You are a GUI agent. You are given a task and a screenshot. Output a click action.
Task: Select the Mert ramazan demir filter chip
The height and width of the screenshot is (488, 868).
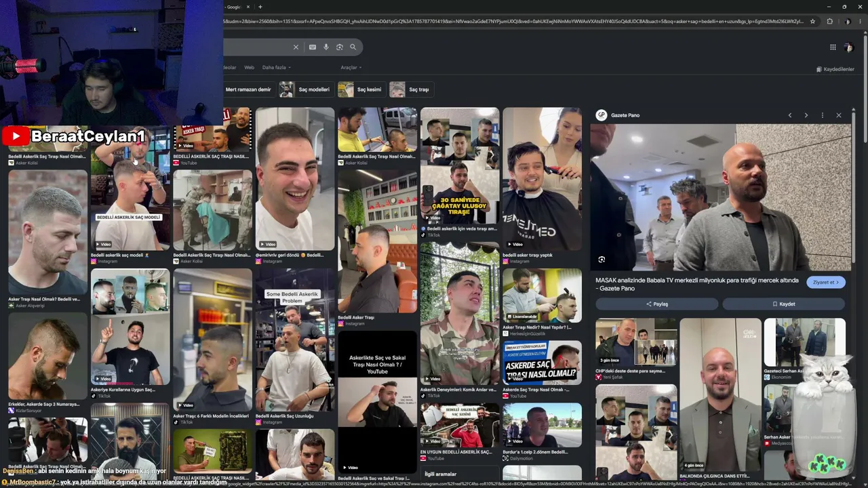(x=248, y=89)
